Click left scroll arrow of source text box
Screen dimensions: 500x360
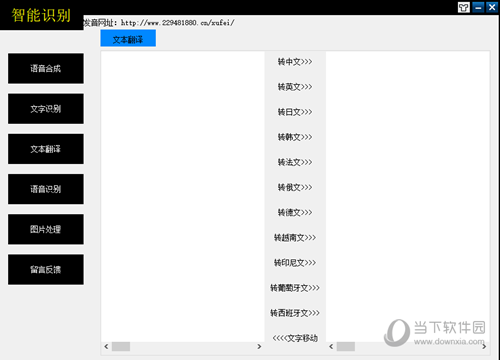pos(106,347)
